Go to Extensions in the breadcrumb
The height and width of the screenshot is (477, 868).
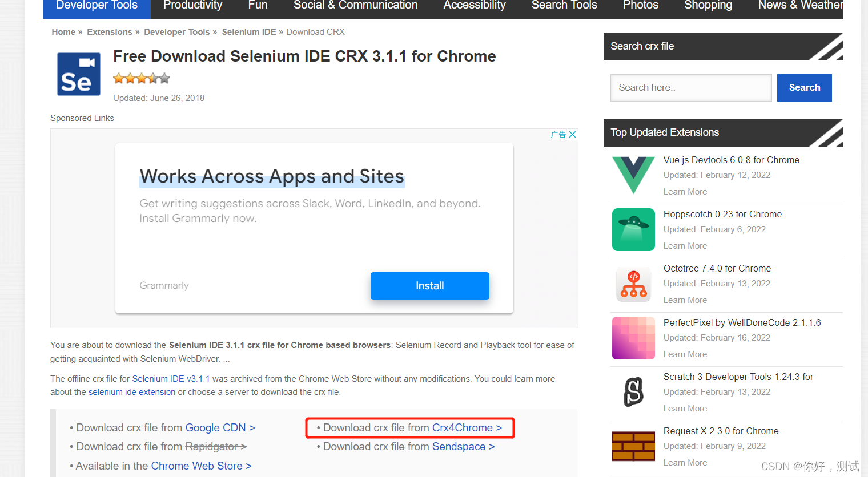(x=110, y=32)
